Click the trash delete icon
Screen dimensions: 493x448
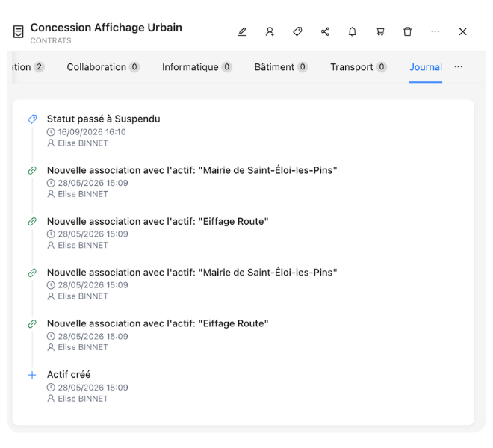click(x=408, y=32)
